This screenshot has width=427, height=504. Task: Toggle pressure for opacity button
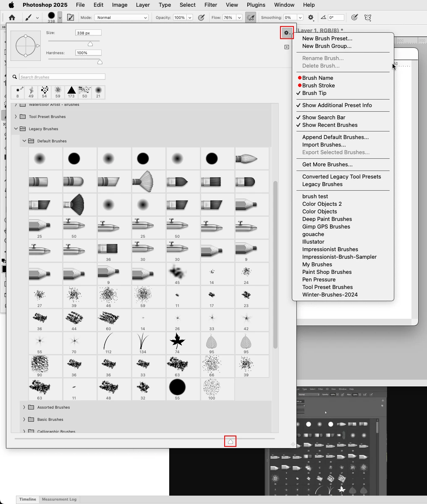pyautogui.click(x=201, y=18)
